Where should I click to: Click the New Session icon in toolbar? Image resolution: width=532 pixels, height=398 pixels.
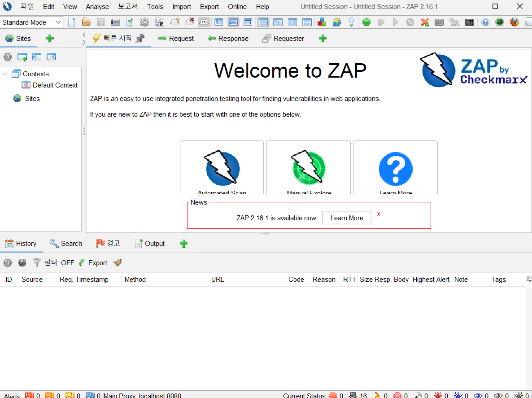tap(72, 22)
